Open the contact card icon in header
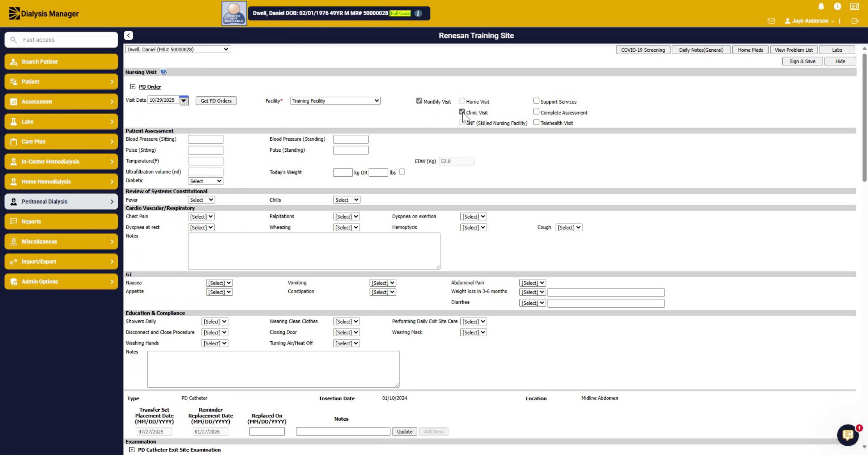 (854, 7)
